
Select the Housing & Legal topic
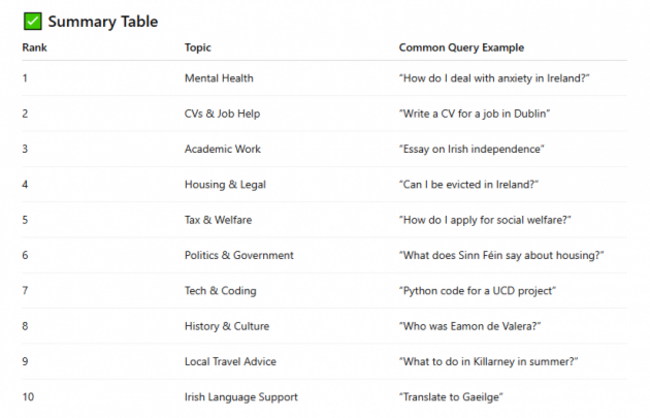coord(225,184)
